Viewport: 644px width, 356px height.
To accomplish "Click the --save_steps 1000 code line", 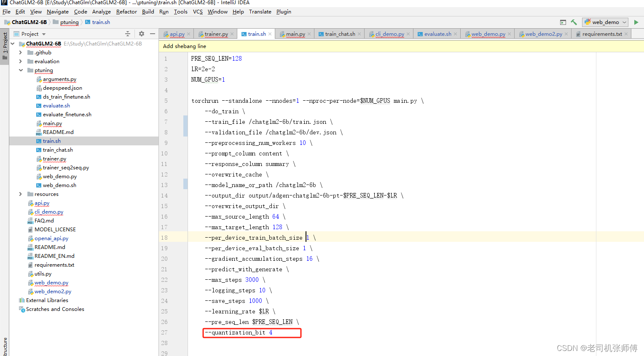I will coord(237,301).
